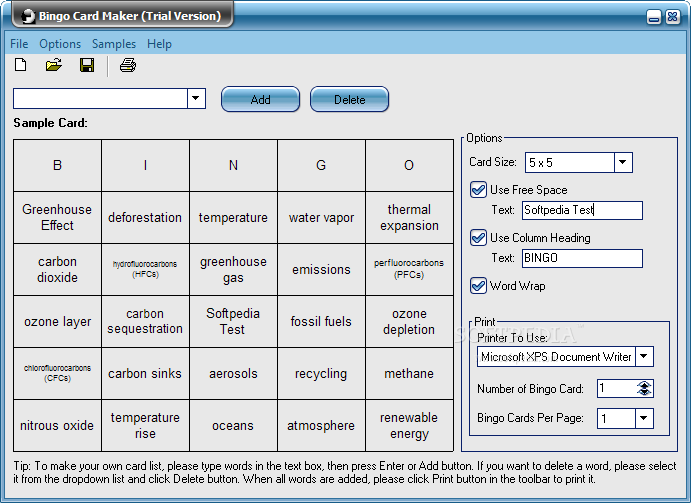This screenshot has width=691, height=503.
Task: Click the 'nitrous oxide' card cell
Action: (57, 425)
